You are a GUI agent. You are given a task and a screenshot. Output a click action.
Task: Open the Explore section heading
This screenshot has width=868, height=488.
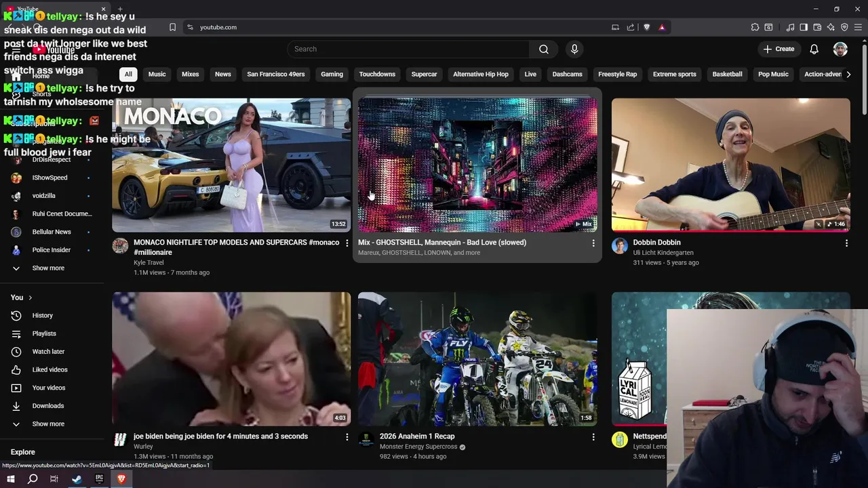23,452
